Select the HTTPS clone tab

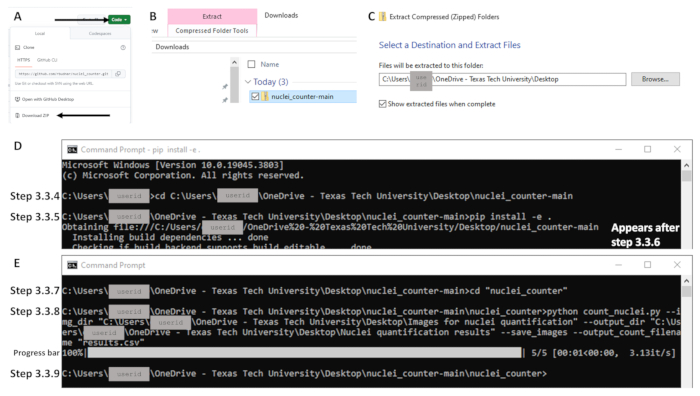[23, 60]
